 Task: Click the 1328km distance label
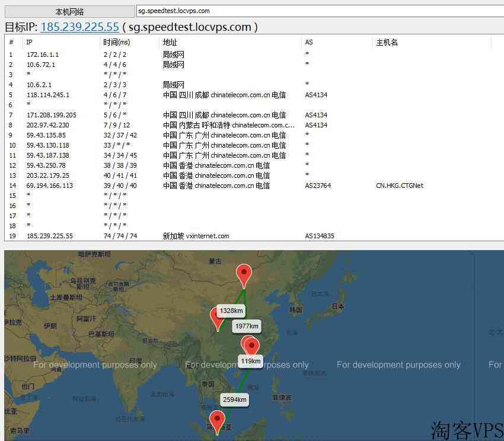pos(231,311)
